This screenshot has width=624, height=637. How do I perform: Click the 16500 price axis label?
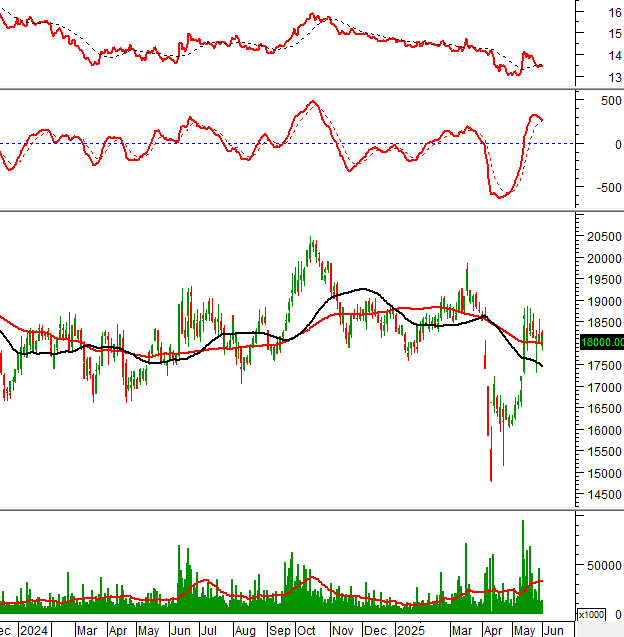pos(604,409)
